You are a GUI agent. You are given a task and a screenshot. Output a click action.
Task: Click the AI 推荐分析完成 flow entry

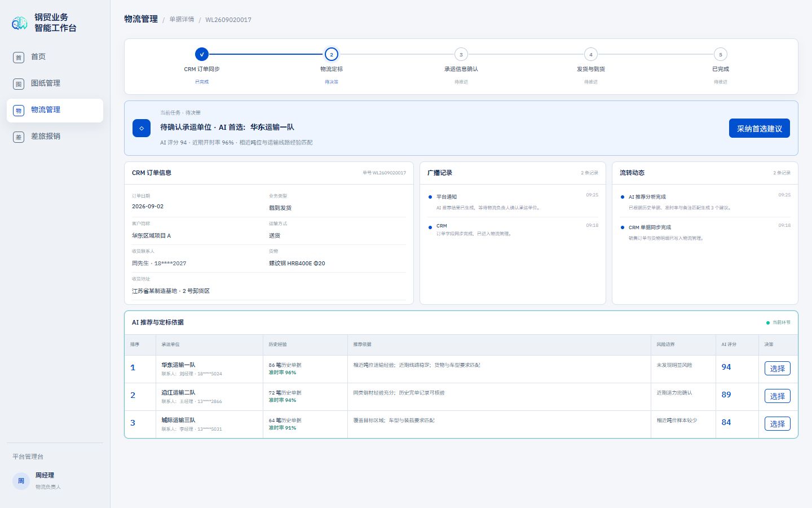[705, 202]
